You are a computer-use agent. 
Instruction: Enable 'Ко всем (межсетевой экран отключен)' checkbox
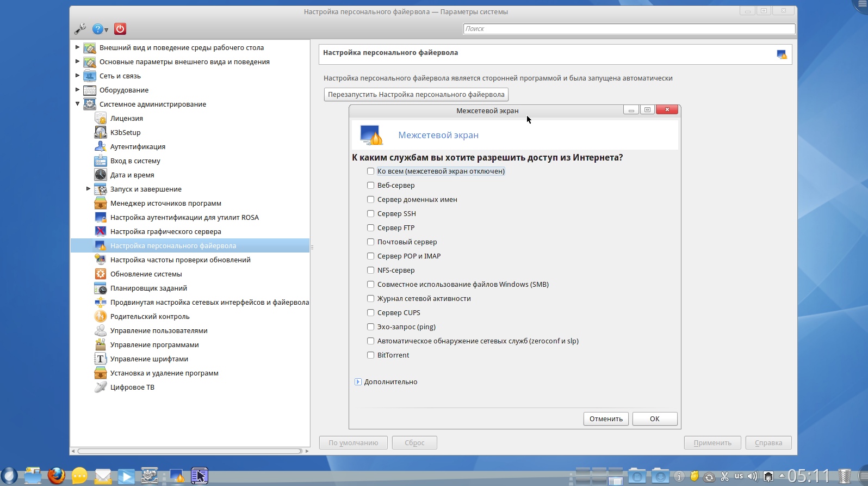pos(370,171)
